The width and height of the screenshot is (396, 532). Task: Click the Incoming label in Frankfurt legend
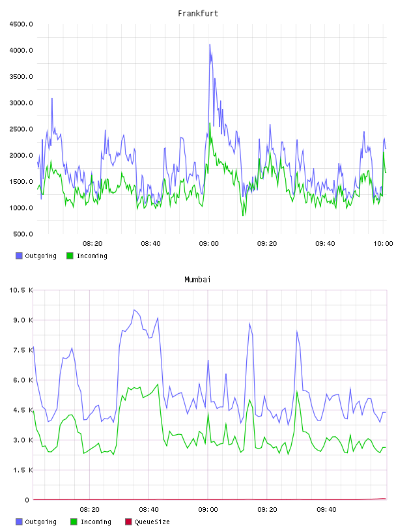[x=92, y=256]
